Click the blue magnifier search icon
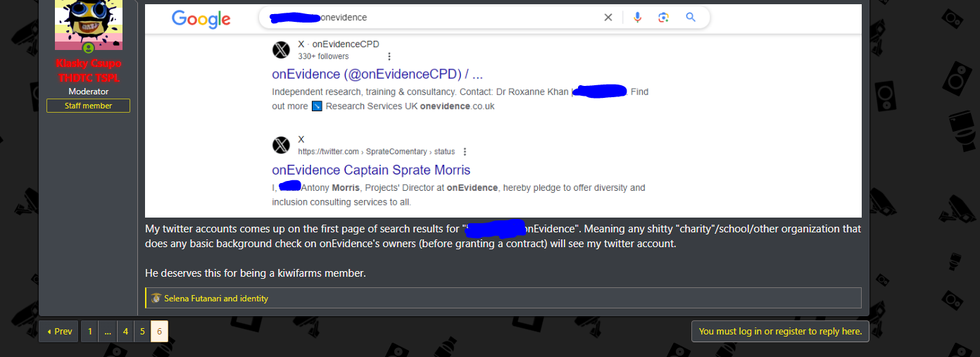The image size is (980, 357). coord(691,18)
